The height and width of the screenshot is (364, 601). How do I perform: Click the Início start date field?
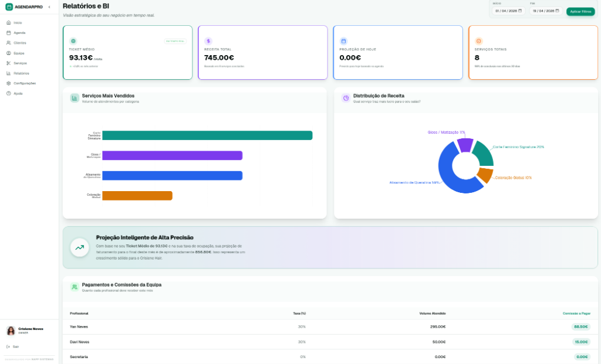508,11
